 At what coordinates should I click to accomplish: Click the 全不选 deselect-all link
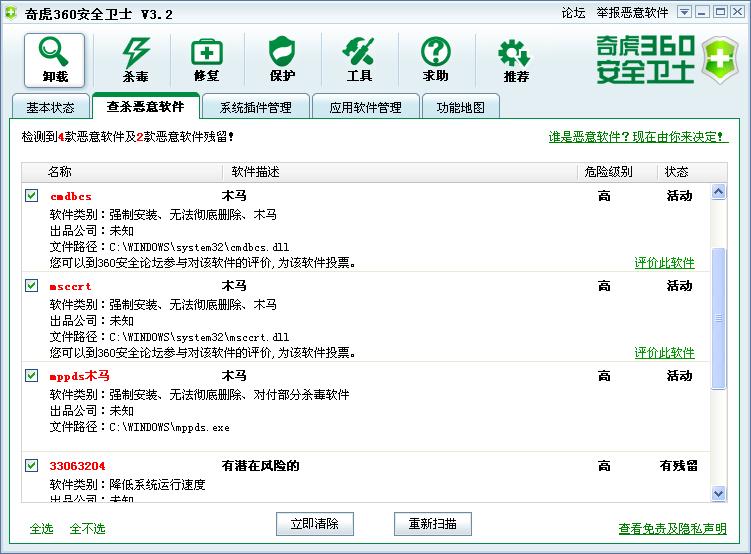click(x=87, y=529)
